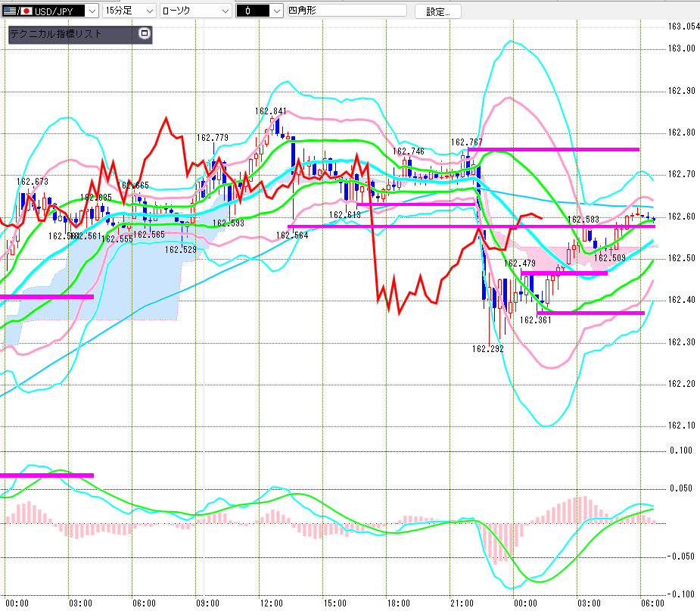The height and width of the screenshot is (611, 700).
Task: Click the 162.583 price label
Action: 583,220
